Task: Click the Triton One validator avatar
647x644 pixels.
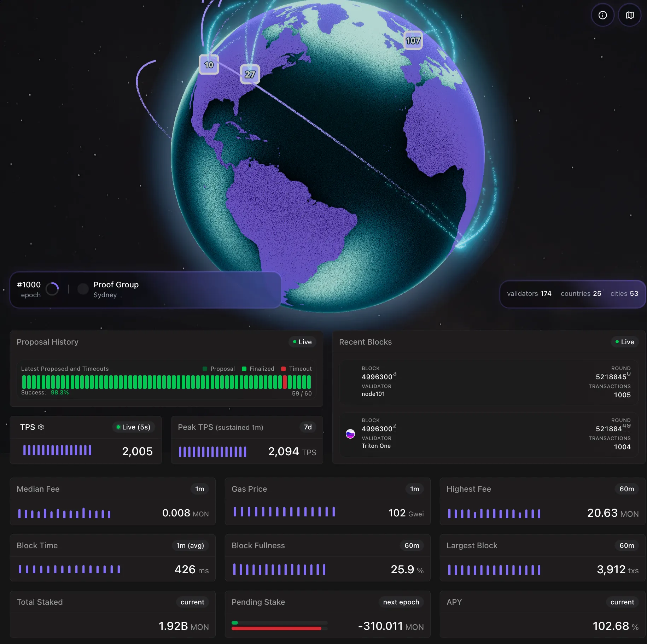Action: tap(350, 434)
